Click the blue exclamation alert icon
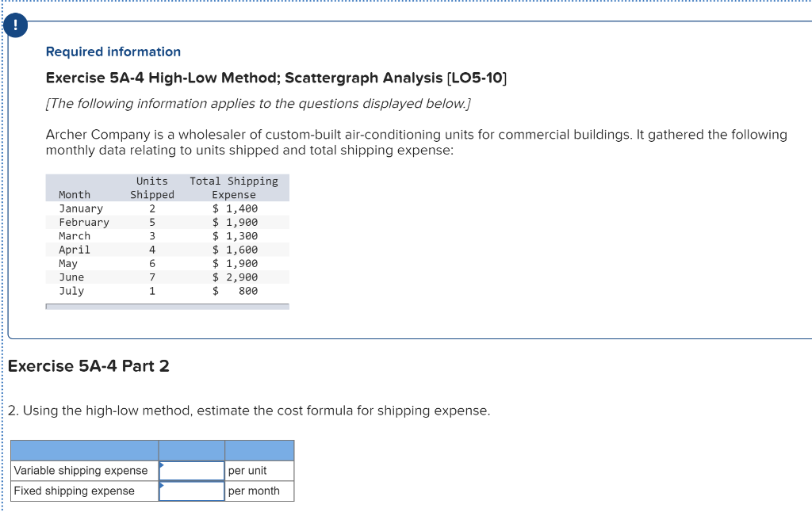The width and height of the screenshot is (812, 512). [15, 25]
